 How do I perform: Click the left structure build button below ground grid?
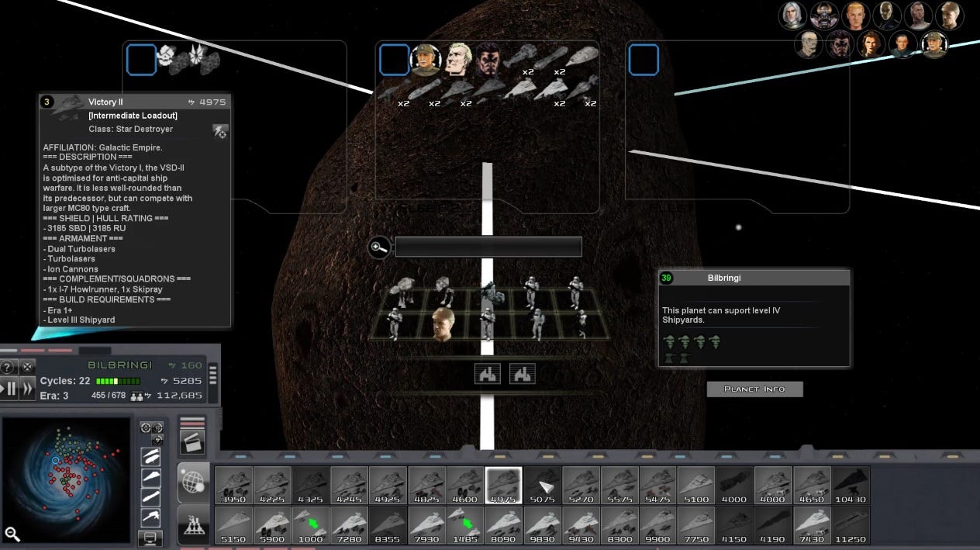click(x=488, y=374)
